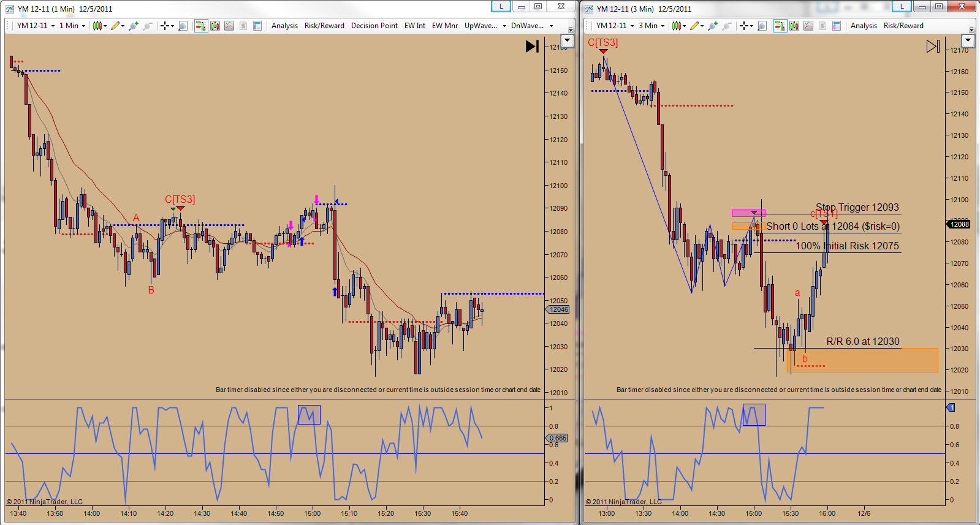Click 0.665 oscillator value marker
Image resolution: width=980 pixels, height=525 pixels.
coord(557,438)
